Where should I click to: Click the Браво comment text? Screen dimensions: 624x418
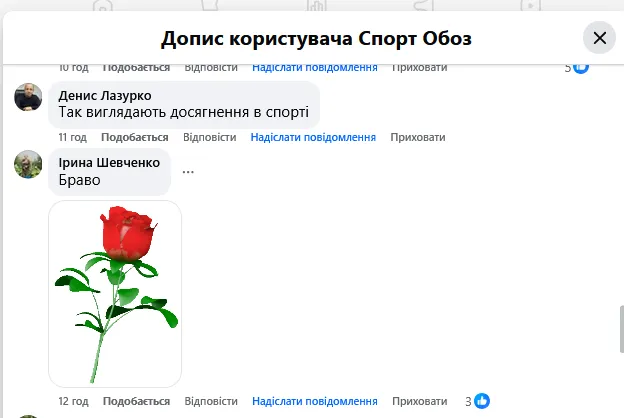79,180
